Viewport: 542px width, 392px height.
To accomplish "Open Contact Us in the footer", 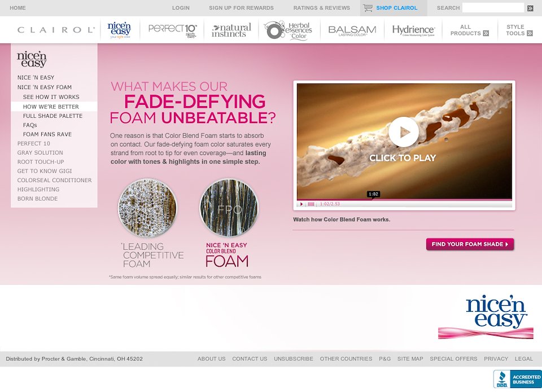I will click(x=250, y=359).
